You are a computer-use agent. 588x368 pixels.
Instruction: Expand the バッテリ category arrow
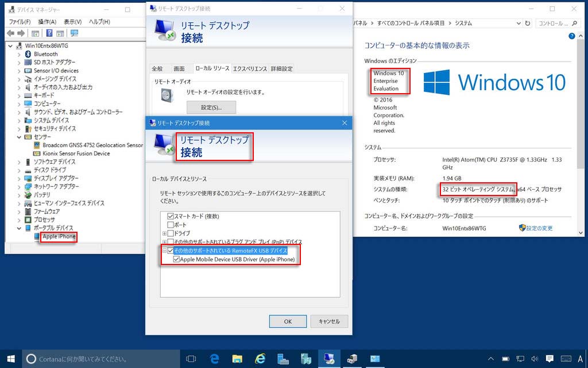coord(19,195)
